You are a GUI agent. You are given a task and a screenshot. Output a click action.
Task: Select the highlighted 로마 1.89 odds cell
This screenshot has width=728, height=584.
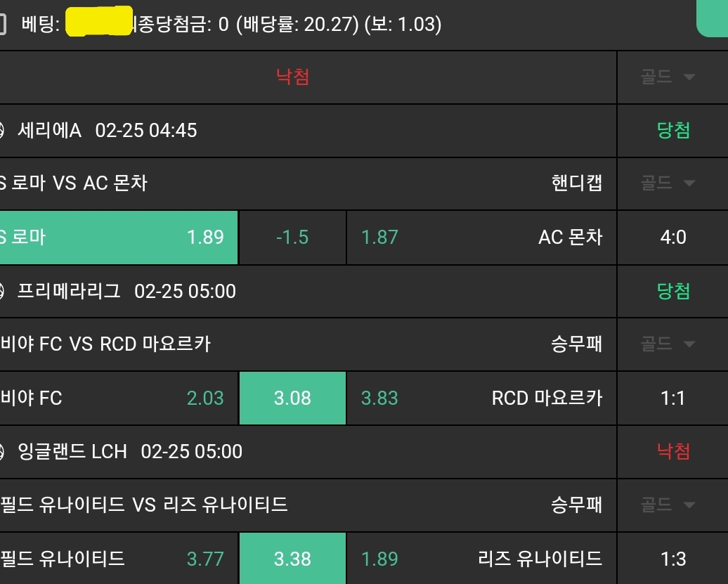click(x=118, y=238)
